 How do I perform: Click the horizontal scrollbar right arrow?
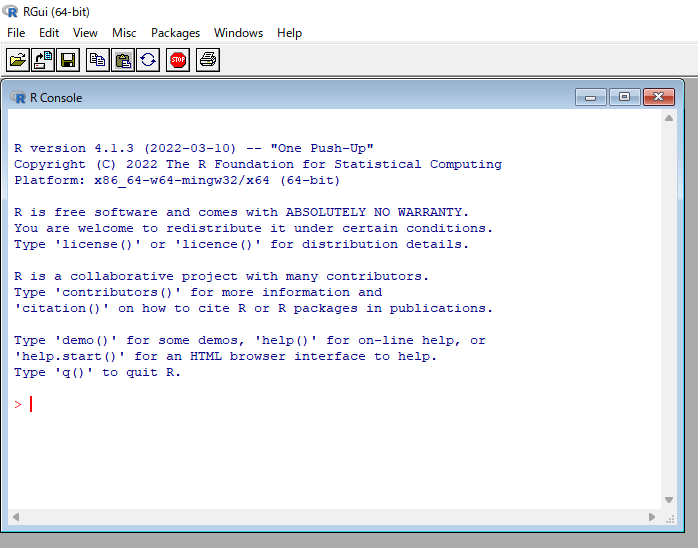tap(652, 517)
